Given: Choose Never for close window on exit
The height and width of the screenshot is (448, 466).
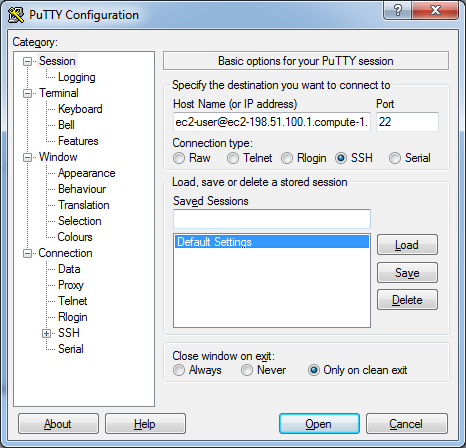Looking at the screenshot, I should pyautogui.click(x=247, y=370).
